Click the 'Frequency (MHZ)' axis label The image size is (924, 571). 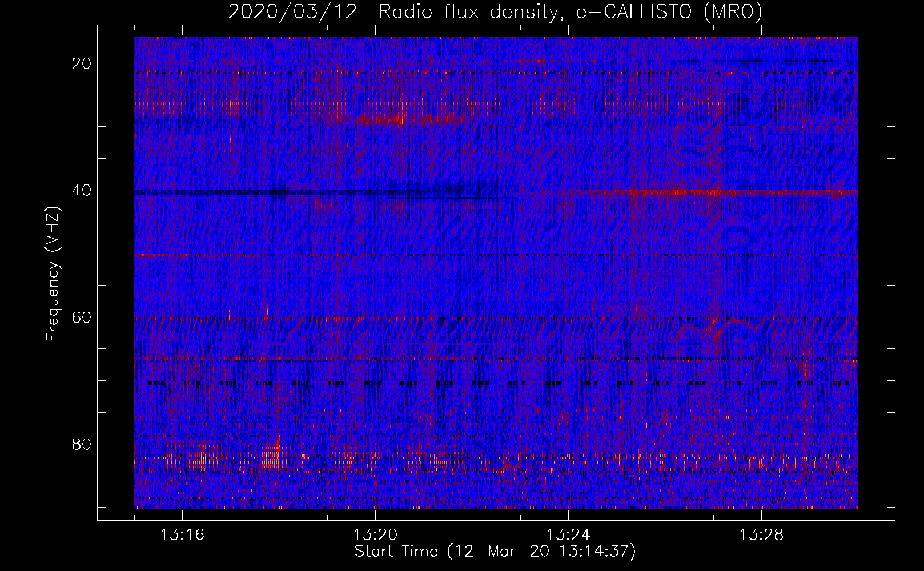tap(53, 274)
